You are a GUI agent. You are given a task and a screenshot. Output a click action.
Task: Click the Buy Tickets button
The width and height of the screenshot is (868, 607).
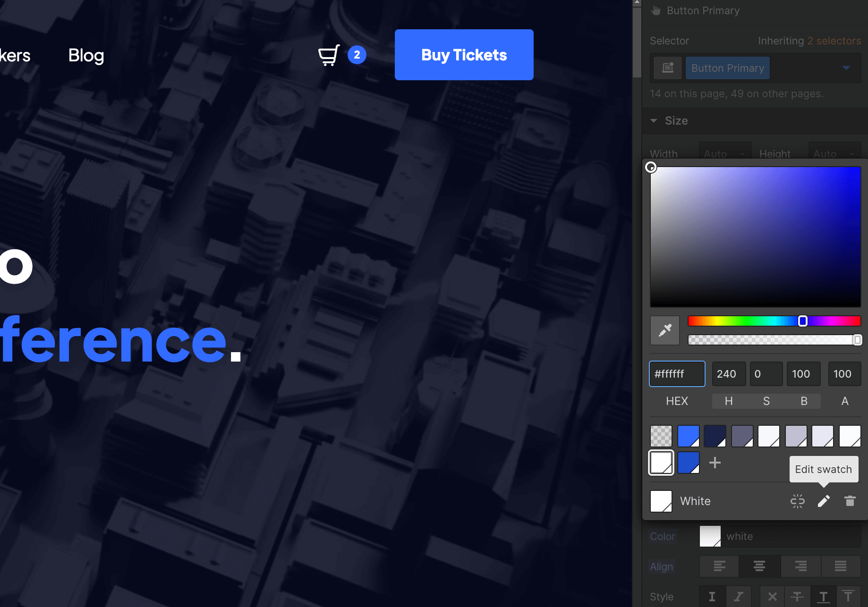pos(464,55)
